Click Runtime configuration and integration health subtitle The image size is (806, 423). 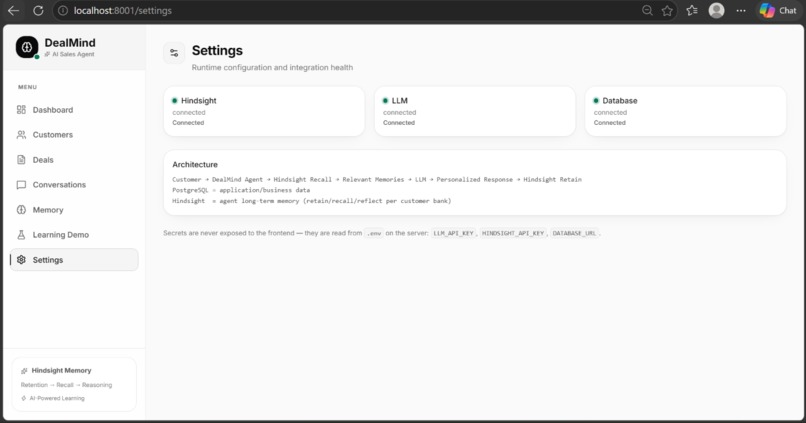pos(272,67)
